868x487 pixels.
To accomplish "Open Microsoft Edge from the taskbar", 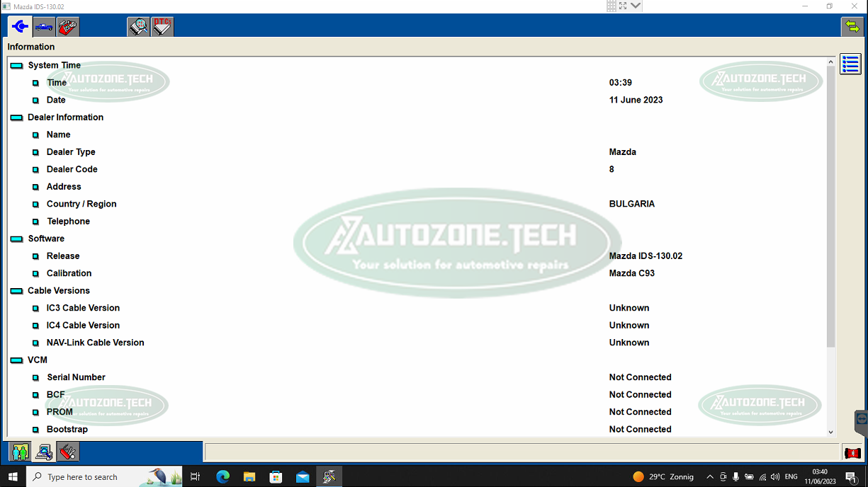I will tap(222, 477).
